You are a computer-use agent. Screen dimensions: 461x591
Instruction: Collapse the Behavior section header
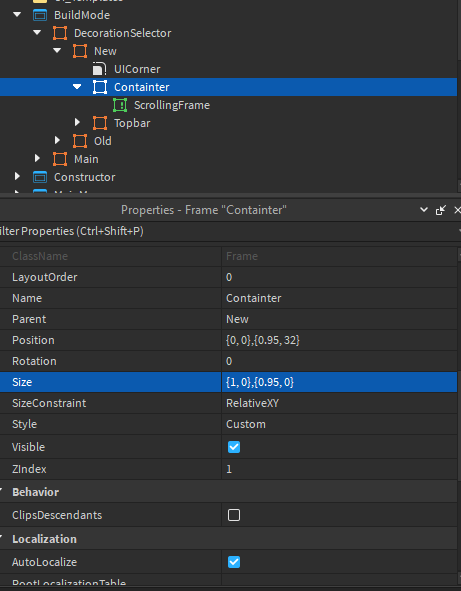tap(35, 492)
